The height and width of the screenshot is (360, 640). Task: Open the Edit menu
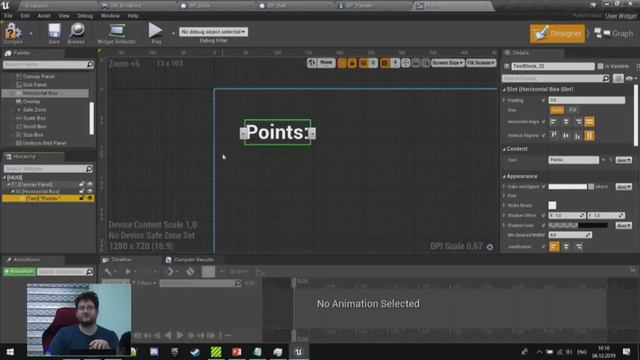(25, 16)
